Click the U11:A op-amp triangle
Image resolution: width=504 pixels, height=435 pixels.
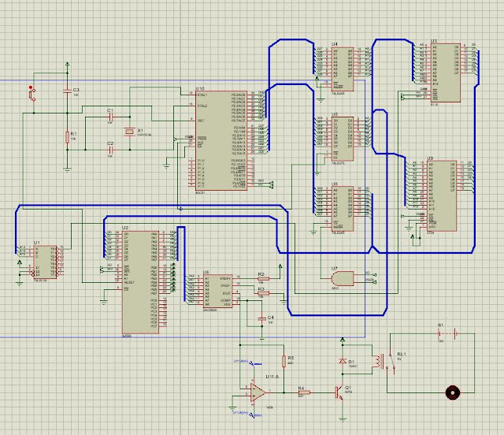(x=258, y=392)
